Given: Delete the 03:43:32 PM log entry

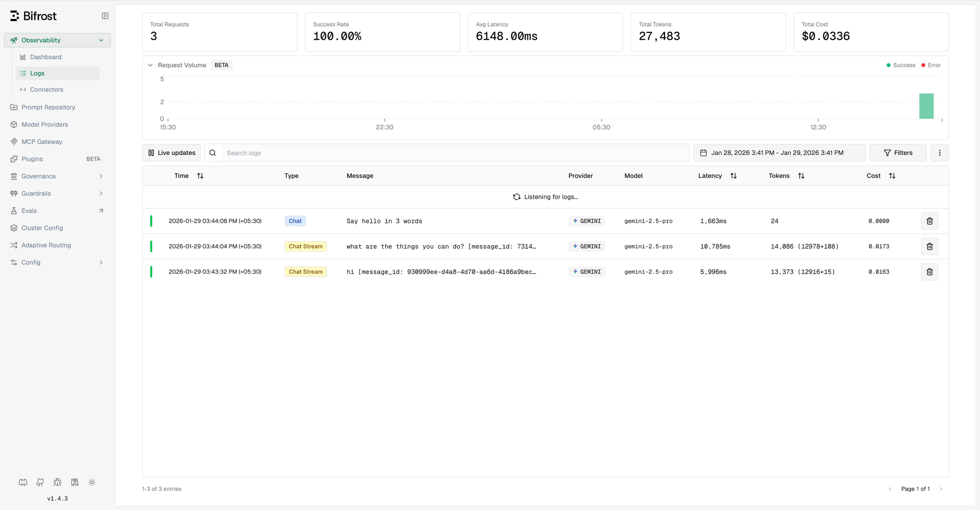Looking at the screenshot, I should [929, 272].
